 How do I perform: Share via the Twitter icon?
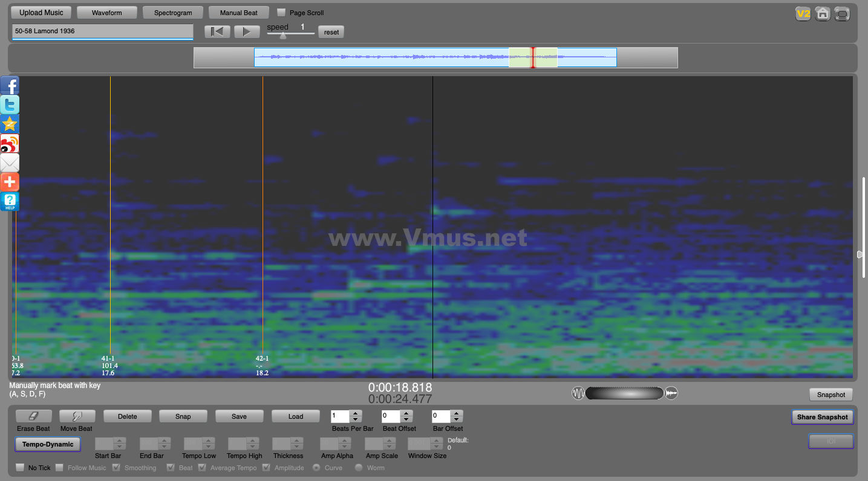[10, 105]
